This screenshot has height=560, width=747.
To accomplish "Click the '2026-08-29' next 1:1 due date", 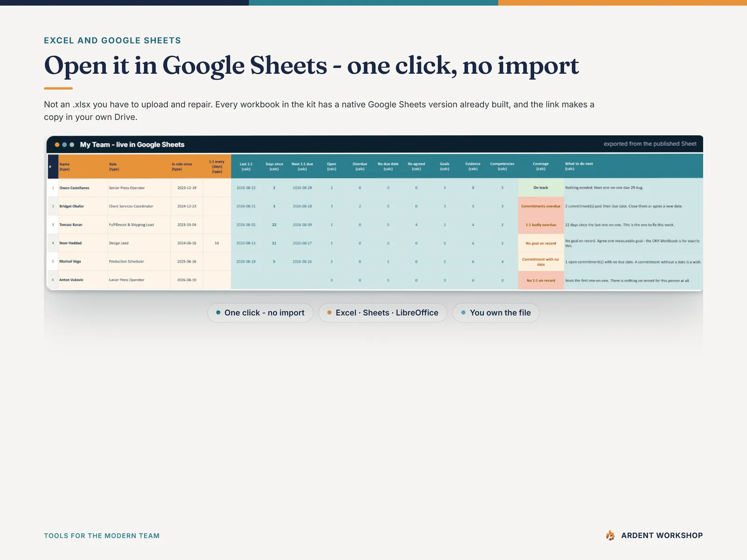I will click(x=302, y=188).
